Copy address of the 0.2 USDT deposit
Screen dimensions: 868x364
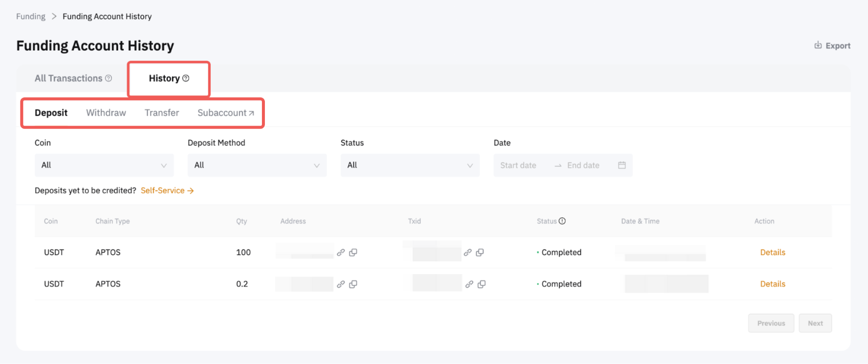(x=353, y=284)
